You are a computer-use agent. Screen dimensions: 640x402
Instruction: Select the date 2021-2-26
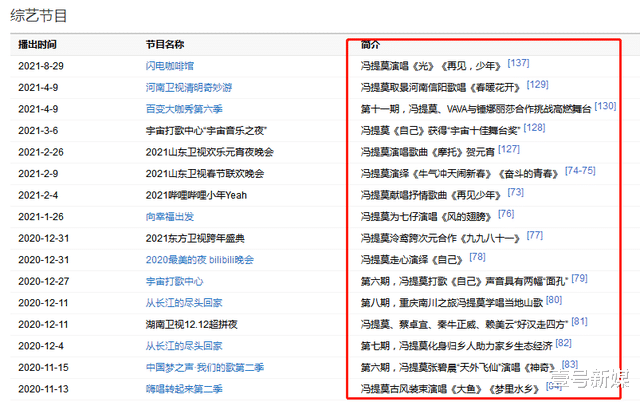click(x=41, y=153)
